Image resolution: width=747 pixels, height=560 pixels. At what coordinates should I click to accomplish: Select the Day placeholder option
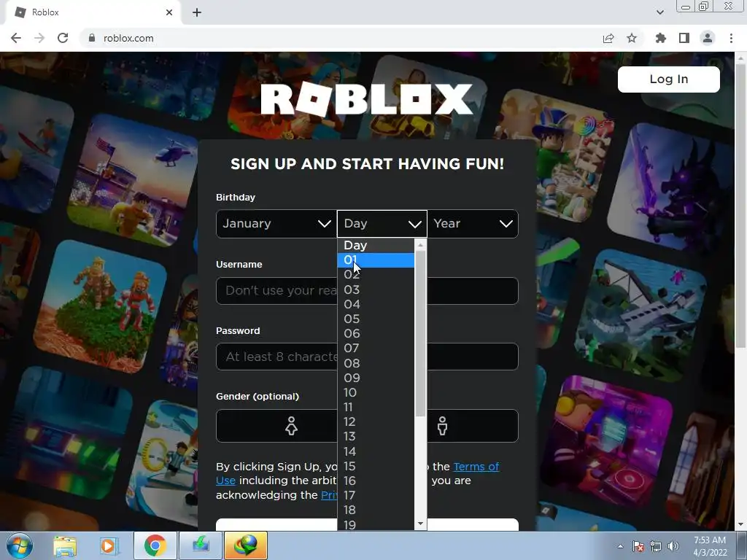pos(376,245)
